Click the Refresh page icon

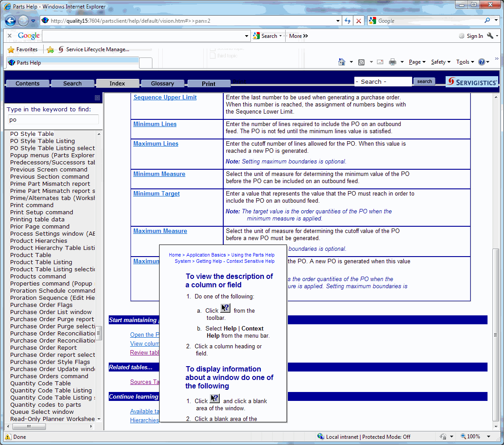[348, 21]
